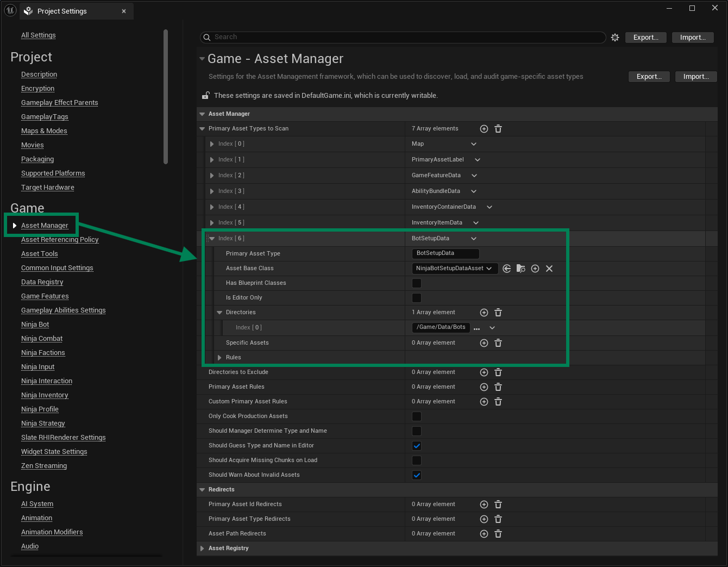This screenshot has height=567, width=728.
Task: Click the Import... button under Asset Manager title
Action: pyautogui.click(x=696, y=77)
